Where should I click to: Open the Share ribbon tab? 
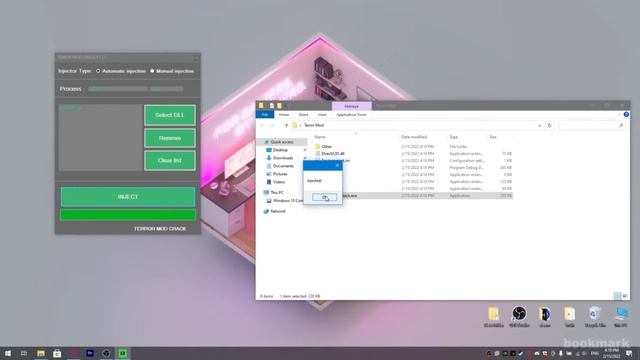(x=303, y=115)
